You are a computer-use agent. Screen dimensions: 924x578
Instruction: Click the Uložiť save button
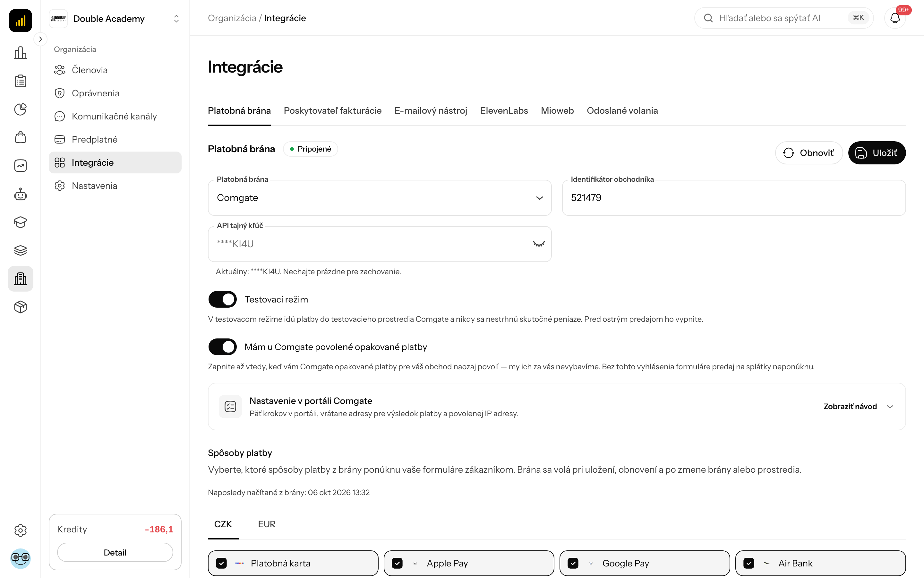[877, 153]
